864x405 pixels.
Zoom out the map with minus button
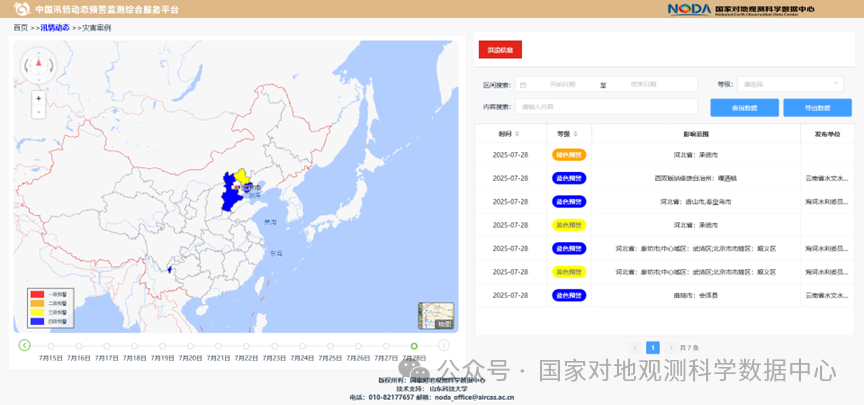[39, 112]
